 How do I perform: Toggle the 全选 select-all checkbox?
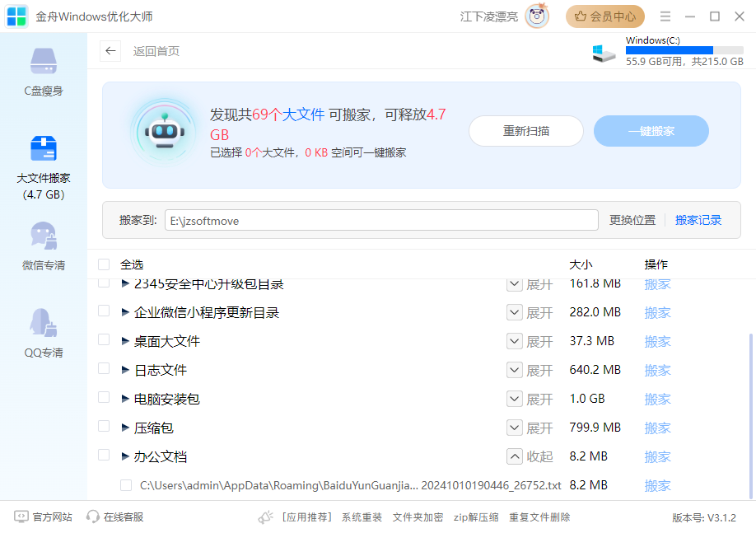pyautogui.click(x=104, y=264)
